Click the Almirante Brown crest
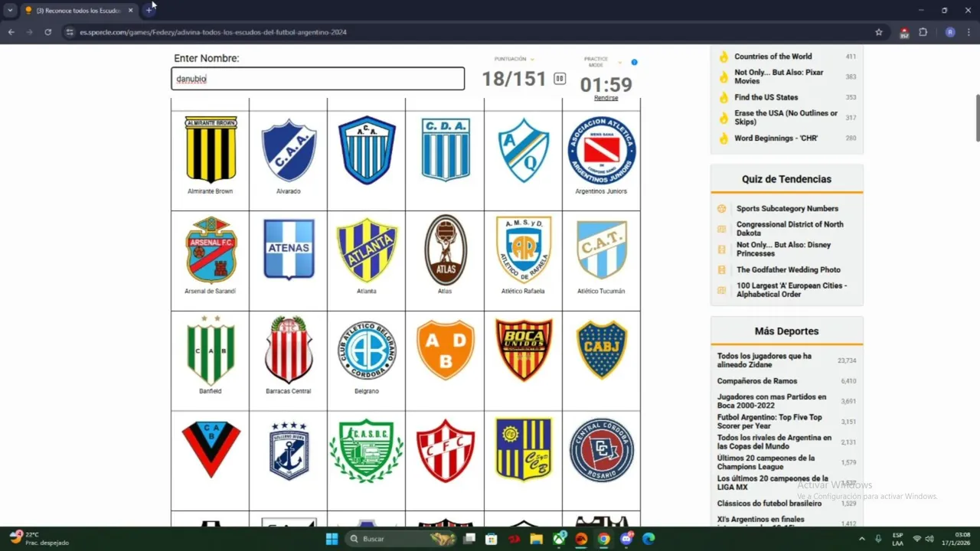Viewport: 980px width, 551px height. coord(211,149)
